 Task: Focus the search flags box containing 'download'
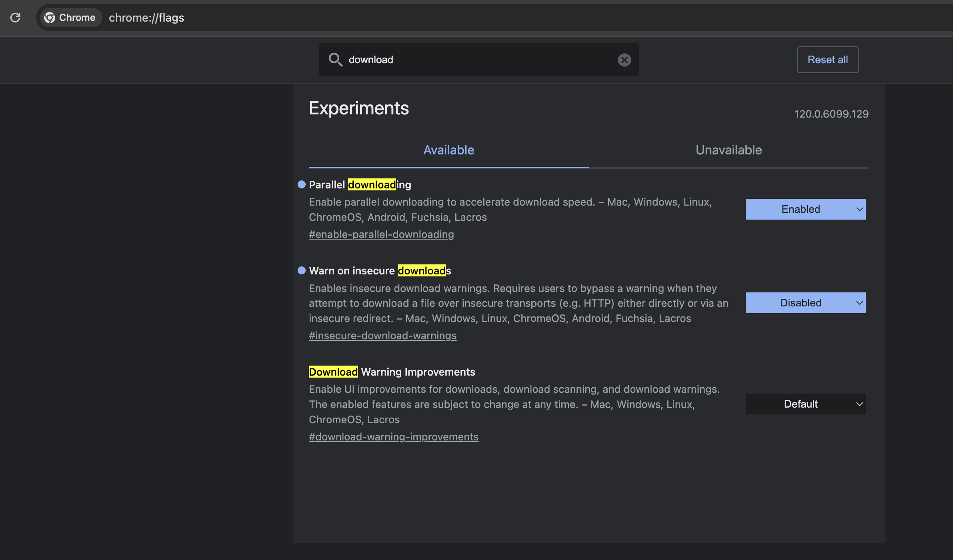[479, 60]
